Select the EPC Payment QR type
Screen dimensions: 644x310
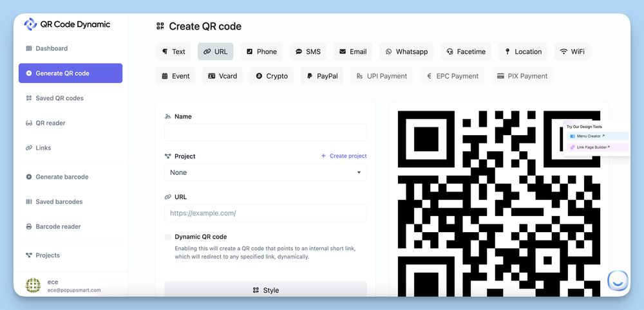452,76
